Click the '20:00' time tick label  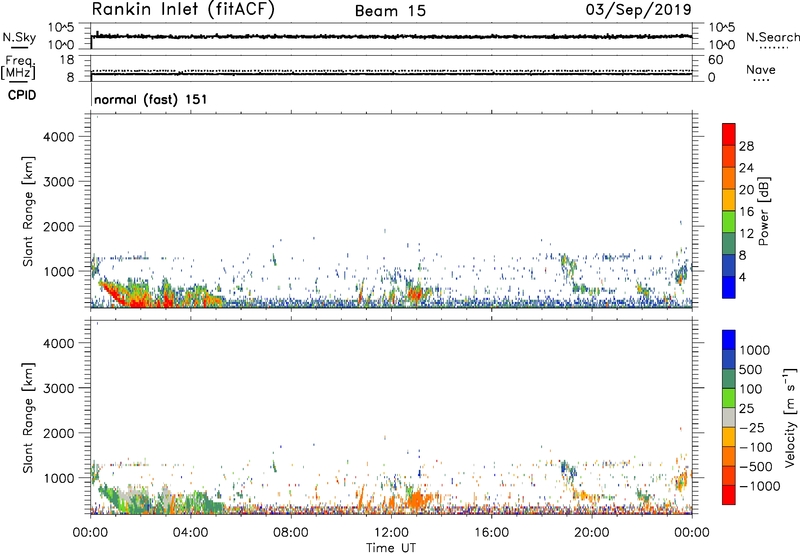click(591, 533)
